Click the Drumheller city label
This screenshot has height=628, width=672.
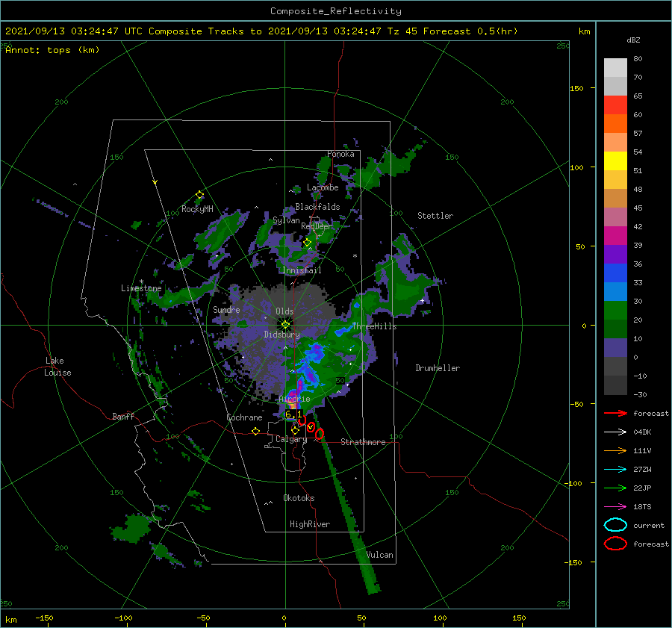click(438, 368)
